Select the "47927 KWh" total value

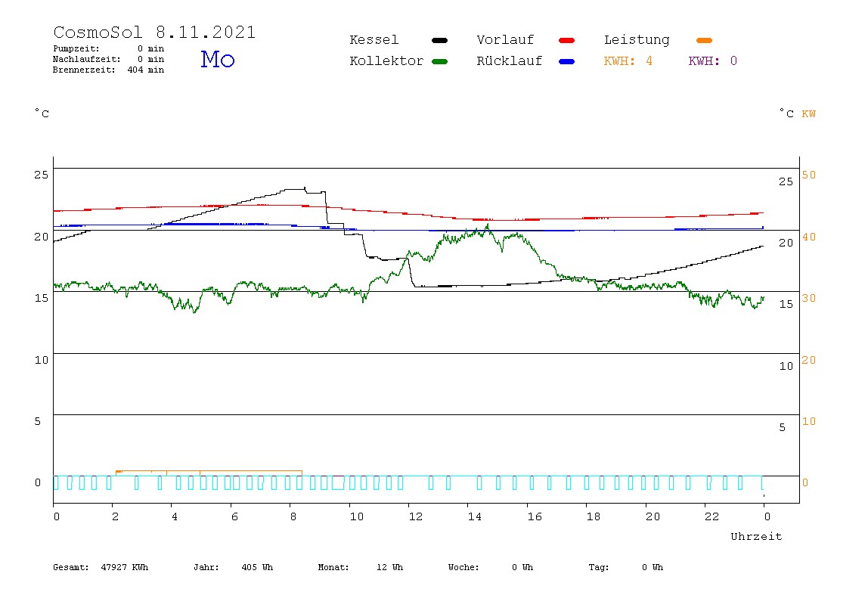click(x=125, y=567)
